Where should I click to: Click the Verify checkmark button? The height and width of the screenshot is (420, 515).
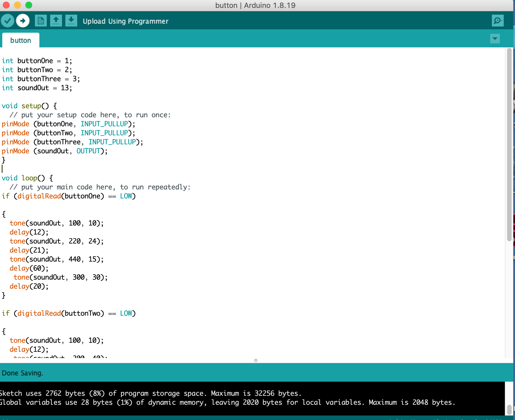click(8, 21)
